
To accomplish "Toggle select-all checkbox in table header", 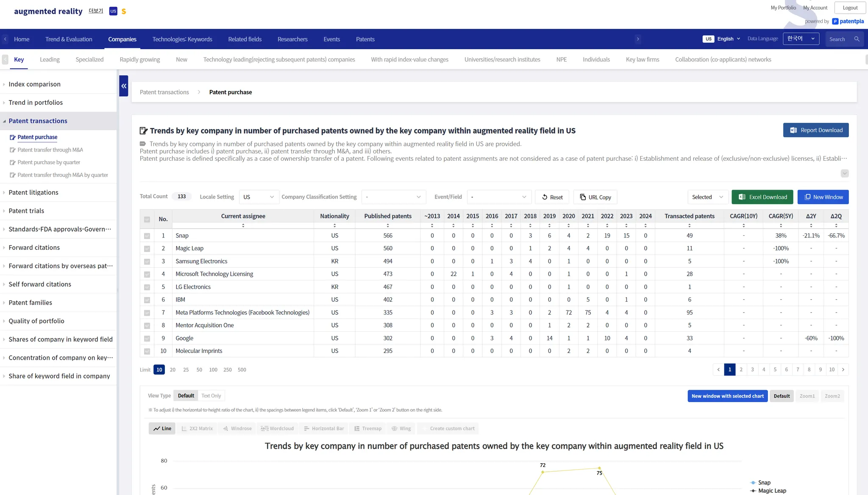I will tap(147, 219).
